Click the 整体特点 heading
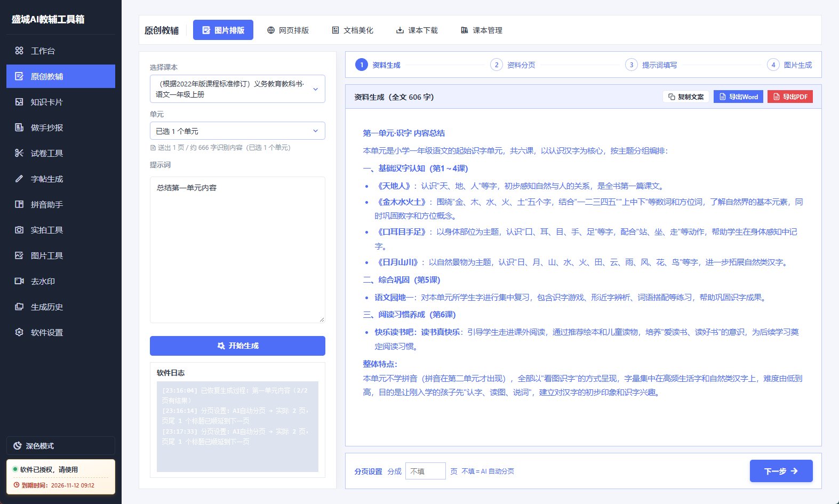This screenshot has height=504, width=839. click(380, 364)
